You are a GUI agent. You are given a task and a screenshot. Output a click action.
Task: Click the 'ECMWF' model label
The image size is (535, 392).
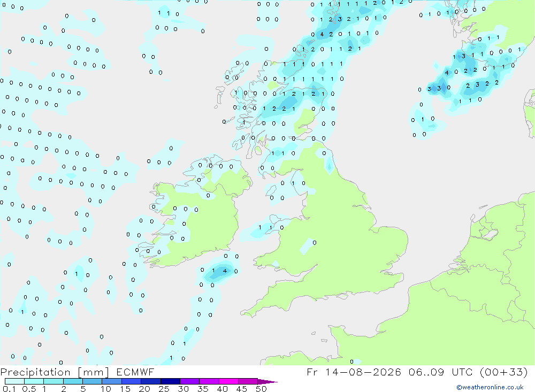[135, 372]
